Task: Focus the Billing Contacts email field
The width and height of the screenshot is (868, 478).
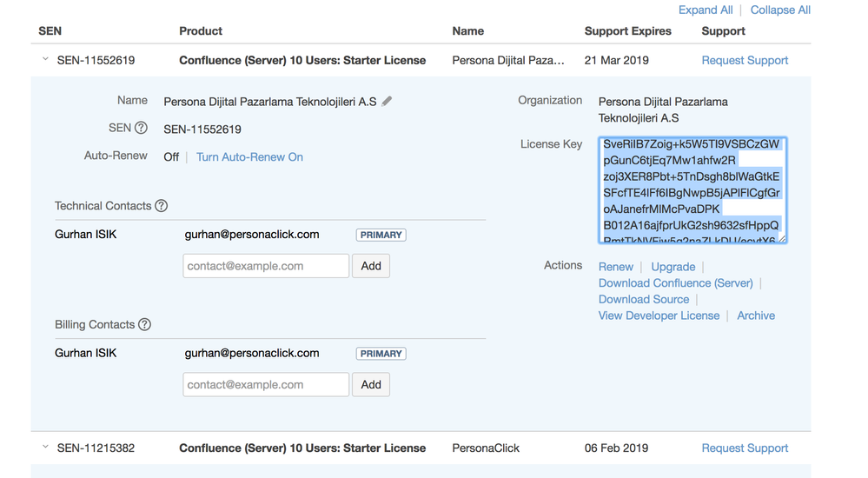Action: [x=266, y=384]
